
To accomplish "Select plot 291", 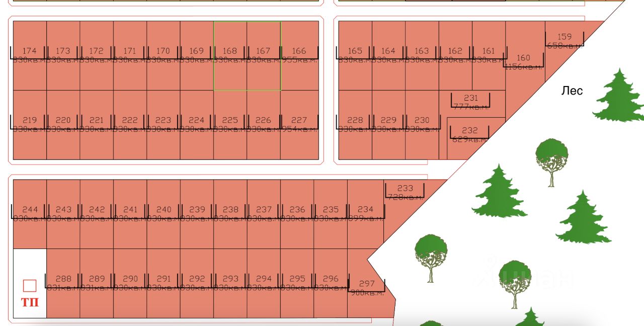I will [164, 283].
